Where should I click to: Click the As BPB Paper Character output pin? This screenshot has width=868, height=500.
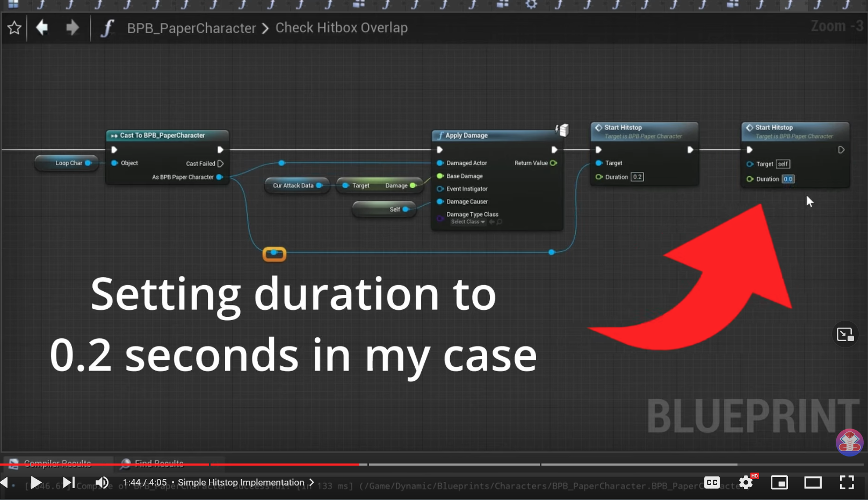click(219, 177)
